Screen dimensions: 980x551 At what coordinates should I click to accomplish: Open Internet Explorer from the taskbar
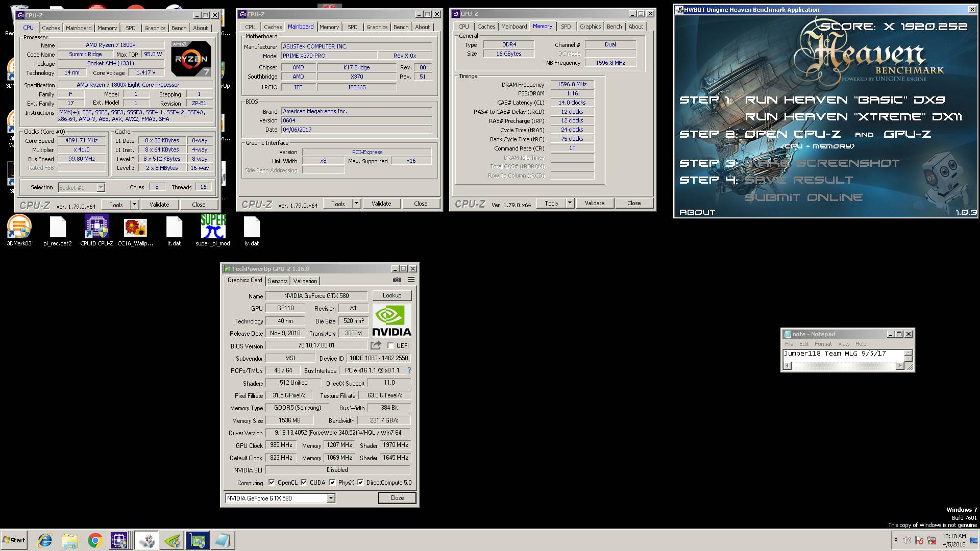tap(45, 540)
